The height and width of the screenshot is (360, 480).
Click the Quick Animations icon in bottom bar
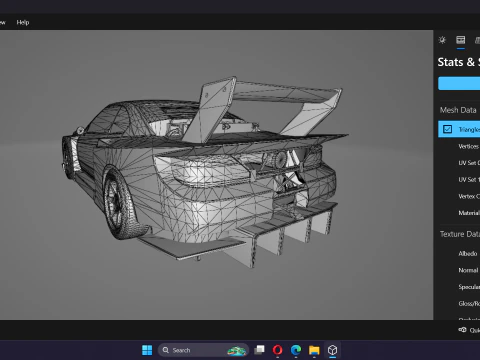point(462,330)
